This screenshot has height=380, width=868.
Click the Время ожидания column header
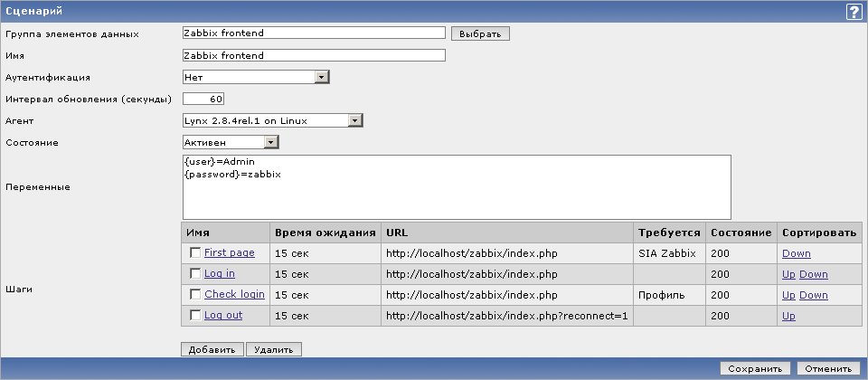coord(325,233)
